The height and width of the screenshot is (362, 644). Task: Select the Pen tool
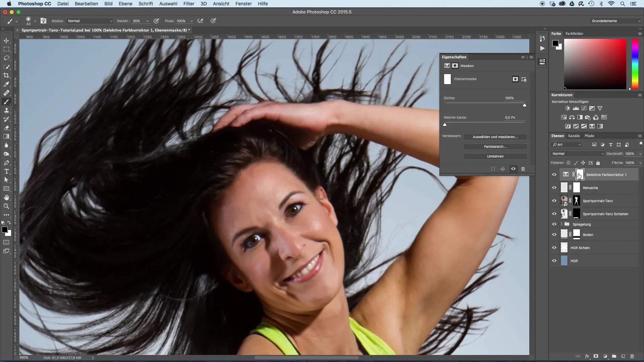point(6,163)
